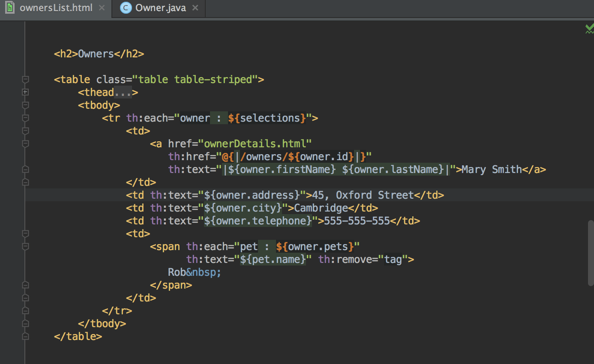Close the Owner.java tab
This screenshot has width=594, height=364.
pyautogui.click(x=195, y=7)
